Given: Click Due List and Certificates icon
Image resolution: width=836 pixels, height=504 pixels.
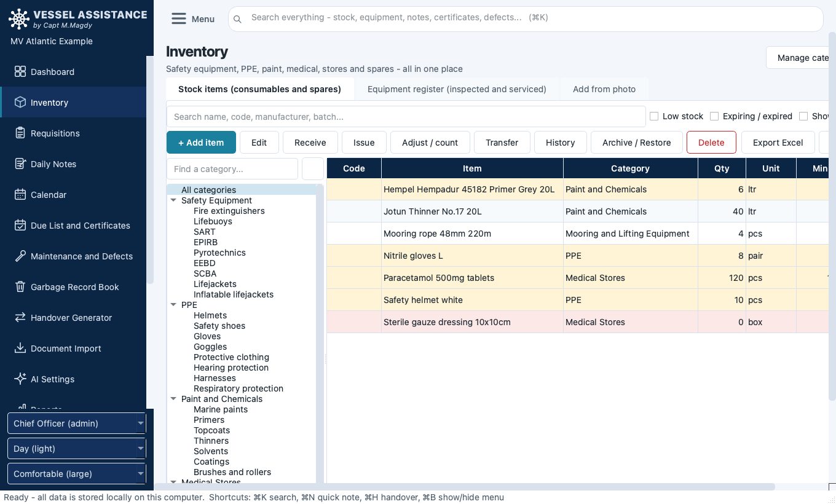Looking at the screenshot, I should click(x=20, y=226).
